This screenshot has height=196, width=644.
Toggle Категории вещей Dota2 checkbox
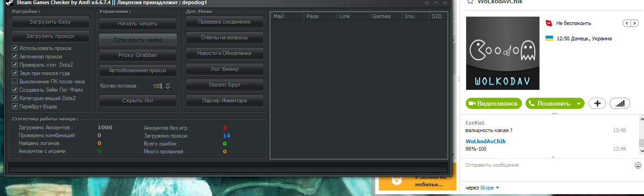coord(15,98)
